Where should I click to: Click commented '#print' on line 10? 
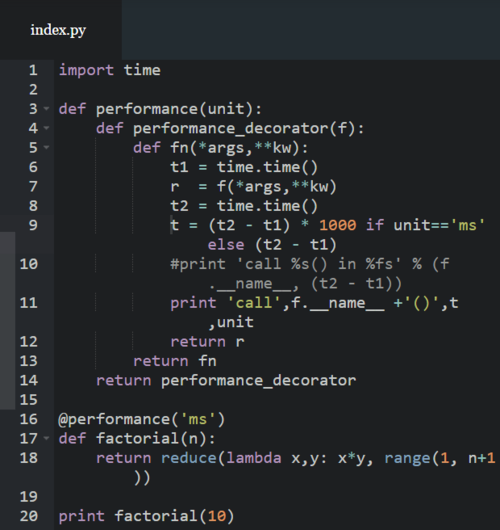click(x=198, y=264)
